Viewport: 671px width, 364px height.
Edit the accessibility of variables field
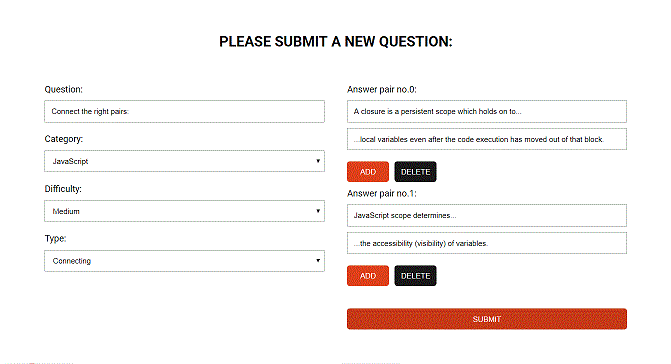[487, 243]
